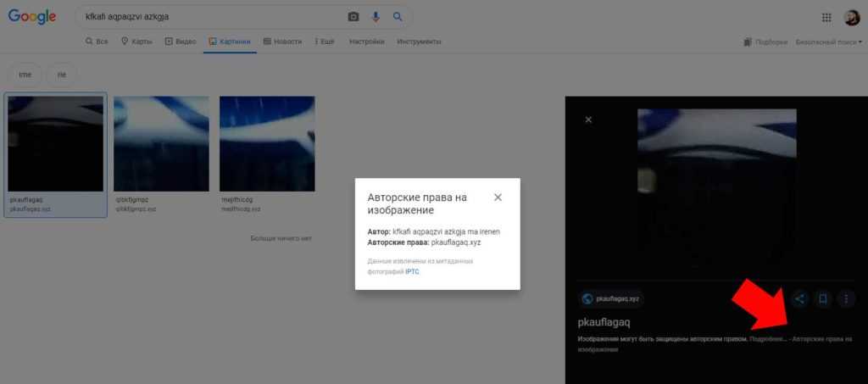Visit pkauflagaq.xyz source chip in preview
This screenshot has height=384, width=868.
pos(611,298)
